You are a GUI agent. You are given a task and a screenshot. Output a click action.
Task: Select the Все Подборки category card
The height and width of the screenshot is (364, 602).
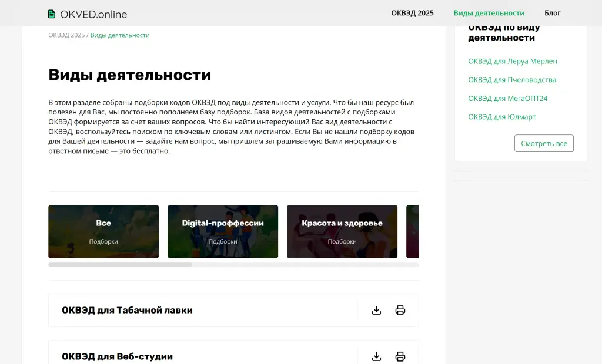click(103, 231)
